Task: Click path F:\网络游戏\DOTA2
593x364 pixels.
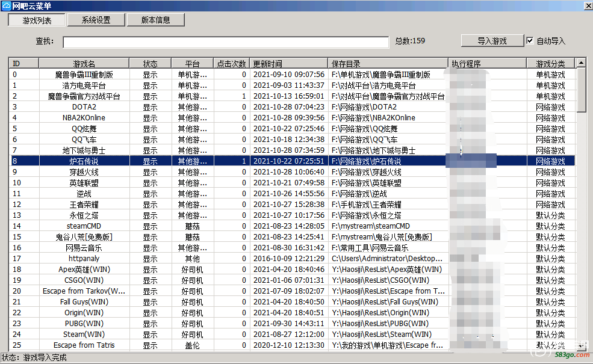Action: click(x=364, y=107)
